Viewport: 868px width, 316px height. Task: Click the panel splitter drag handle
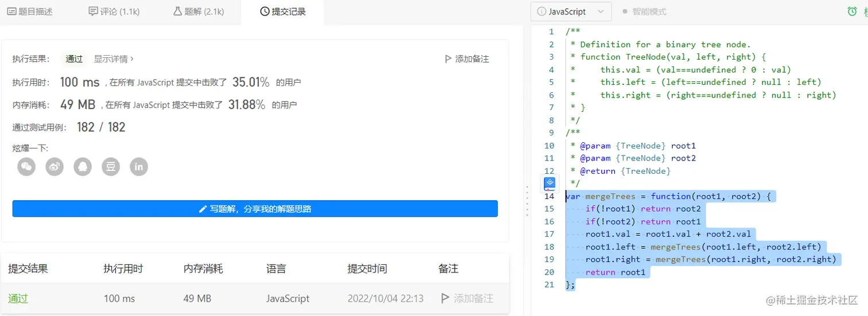point(527,201)
